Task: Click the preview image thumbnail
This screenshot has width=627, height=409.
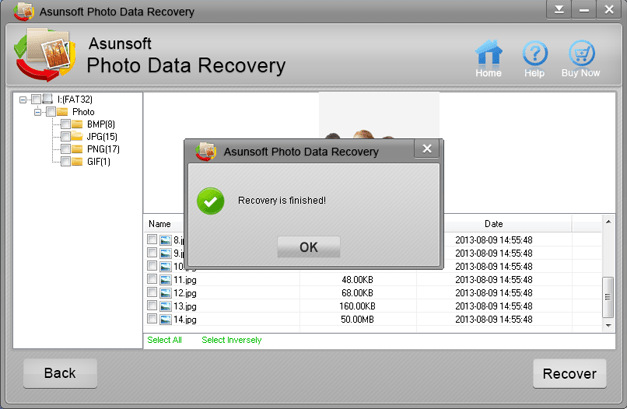Action: point(379,116)
